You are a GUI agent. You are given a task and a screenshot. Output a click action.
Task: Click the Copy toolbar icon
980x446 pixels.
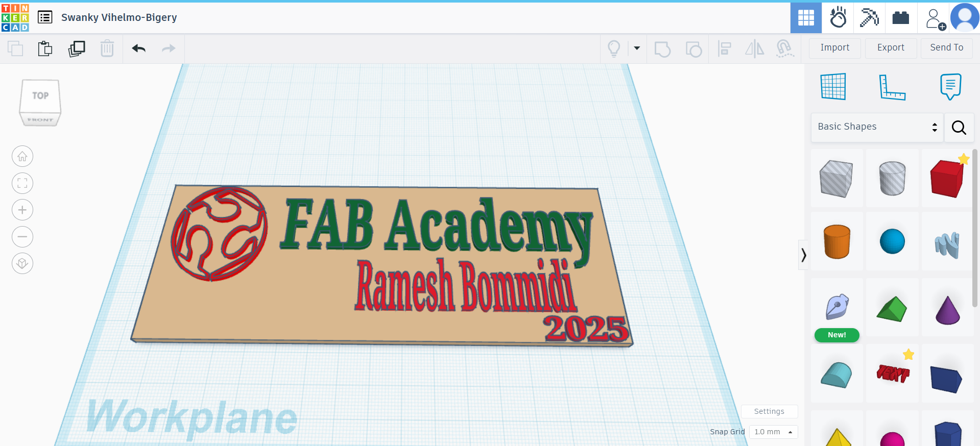point(15,48)
